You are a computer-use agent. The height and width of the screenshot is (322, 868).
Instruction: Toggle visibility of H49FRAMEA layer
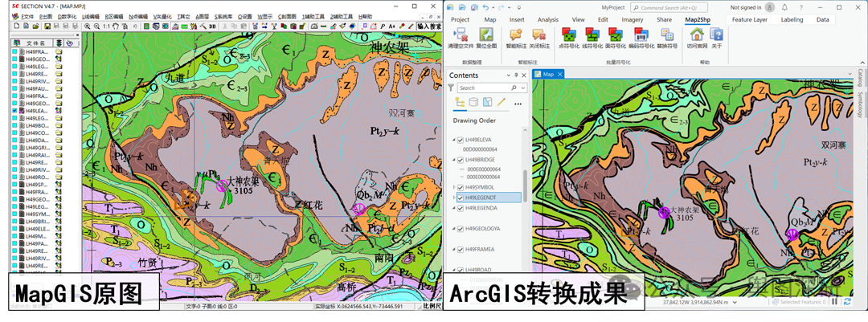point(461,249)
